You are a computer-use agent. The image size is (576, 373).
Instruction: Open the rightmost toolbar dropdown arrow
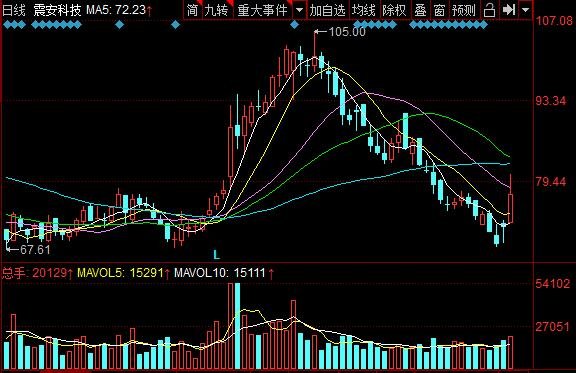point(526,10)
